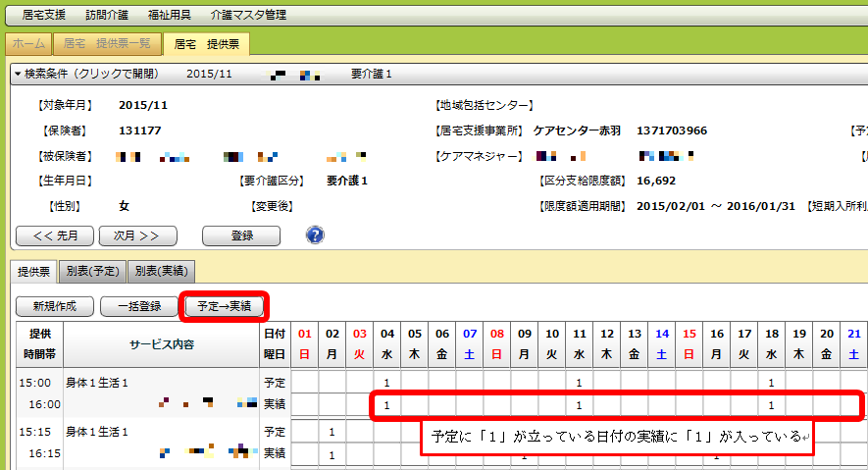Click the 実績 cell for day 11 at 15:00
Screen dimensions: 868x470
580,404
